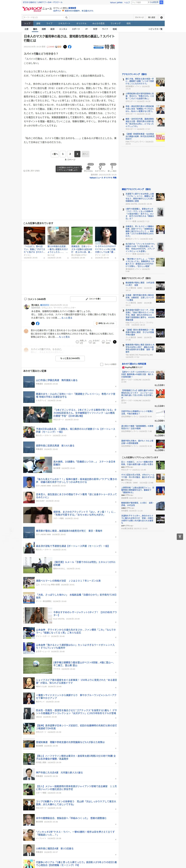Open the シェイクスピア家 article link
Screen dimensions: 186x868
pos(76,682)
